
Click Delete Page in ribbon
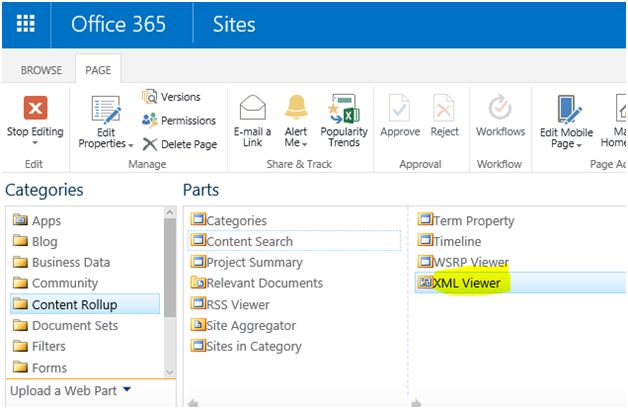[179, 144]
